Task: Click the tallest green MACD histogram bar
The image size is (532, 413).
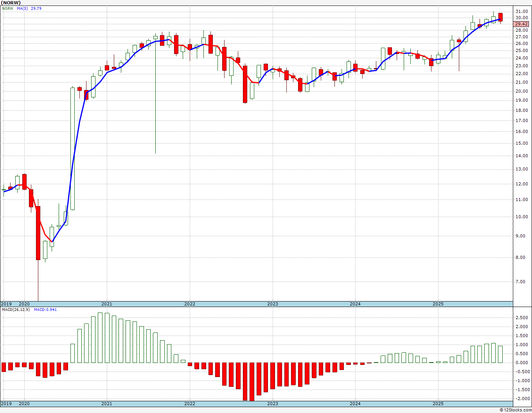Action: pos(100,338)
